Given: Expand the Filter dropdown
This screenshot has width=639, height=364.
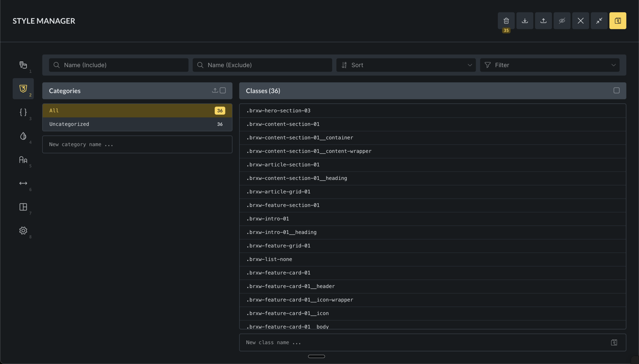Looking at the screenshot, I should click(x=549, y=65).
